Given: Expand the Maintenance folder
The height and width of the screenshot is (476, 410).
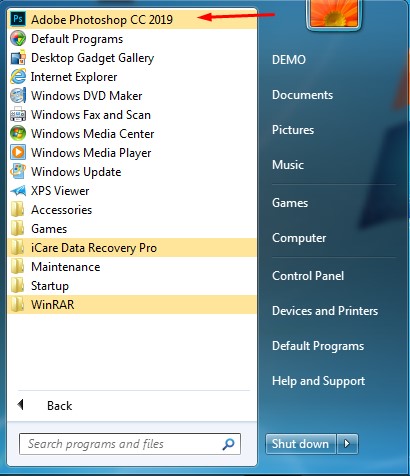Looking at the screenshot, I should (x=132, y=267).
